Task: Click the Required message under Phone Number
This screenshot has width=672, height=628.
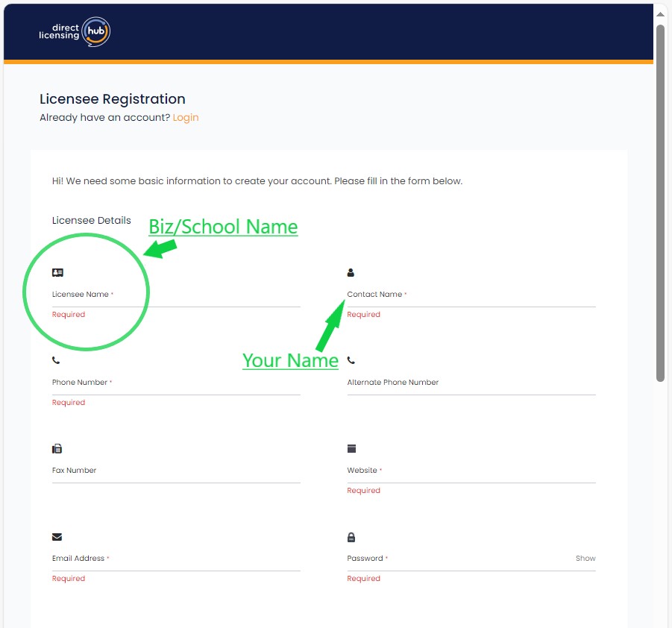Action: [69, 403]
